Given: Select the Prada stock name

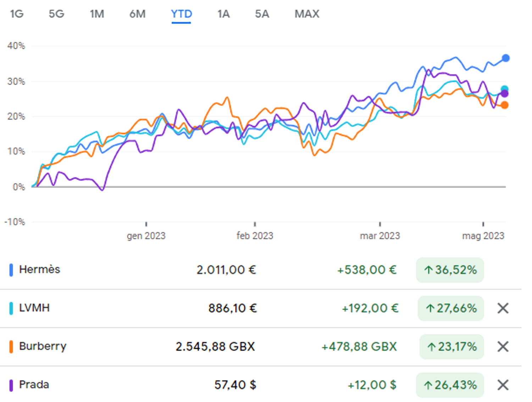Looking at the screenshot, I should tap(34, 384).
